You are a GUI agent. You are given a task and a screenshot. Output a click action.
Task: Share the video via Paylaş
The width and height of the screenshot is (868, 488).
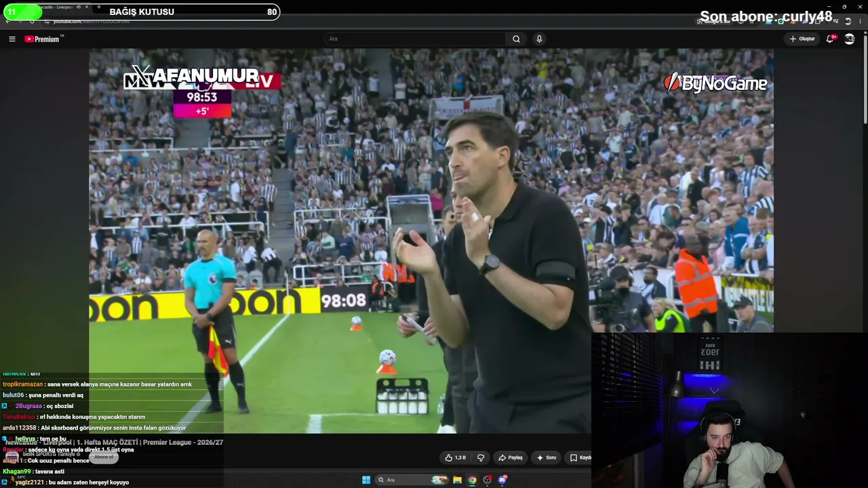click(511, 457)
